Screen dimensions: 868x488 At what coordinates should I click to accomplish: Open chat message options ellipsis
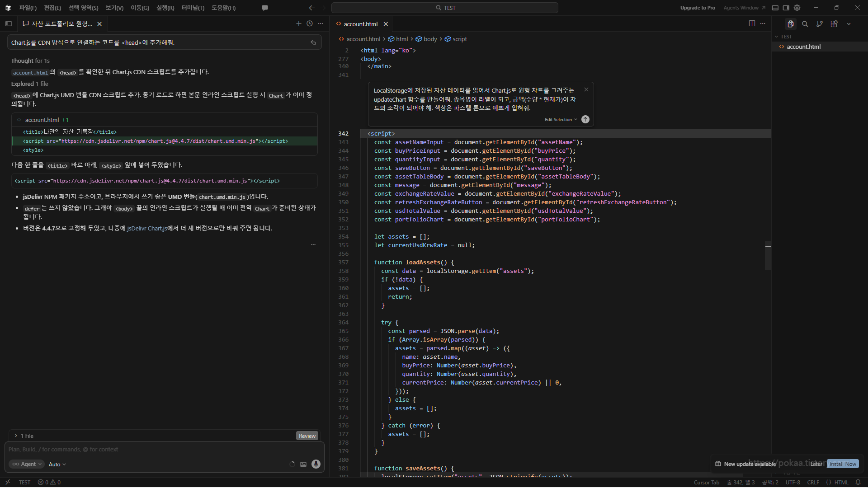point(313,244)
